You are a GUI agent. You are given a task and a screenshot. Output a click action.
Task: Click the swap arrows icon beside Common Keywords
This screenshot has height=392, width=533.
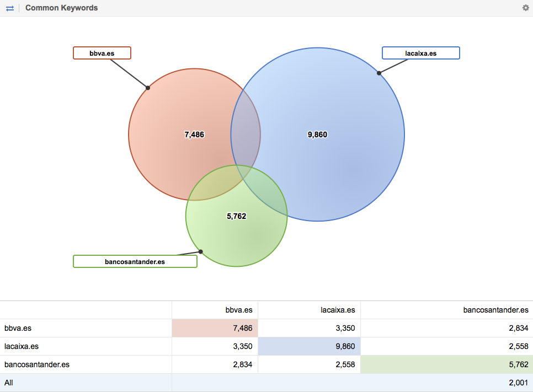(10, 8)
